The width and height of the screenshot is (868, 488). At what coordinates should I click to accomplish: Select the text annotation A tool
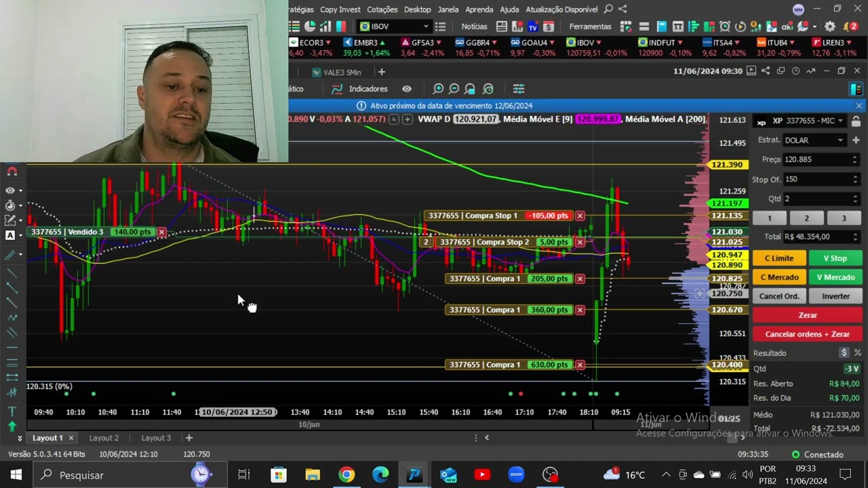(11, 235)
